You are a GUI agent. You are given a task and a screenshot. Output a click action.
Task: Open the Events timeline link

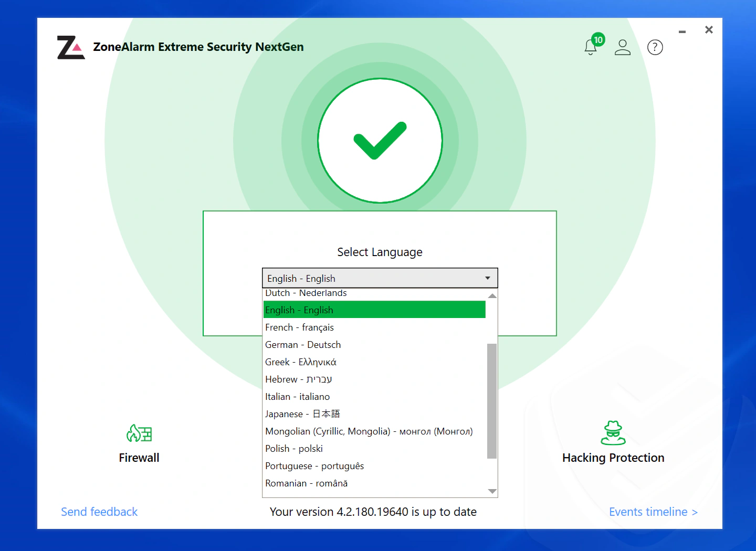pyautogui.click(x=654, y=512)
